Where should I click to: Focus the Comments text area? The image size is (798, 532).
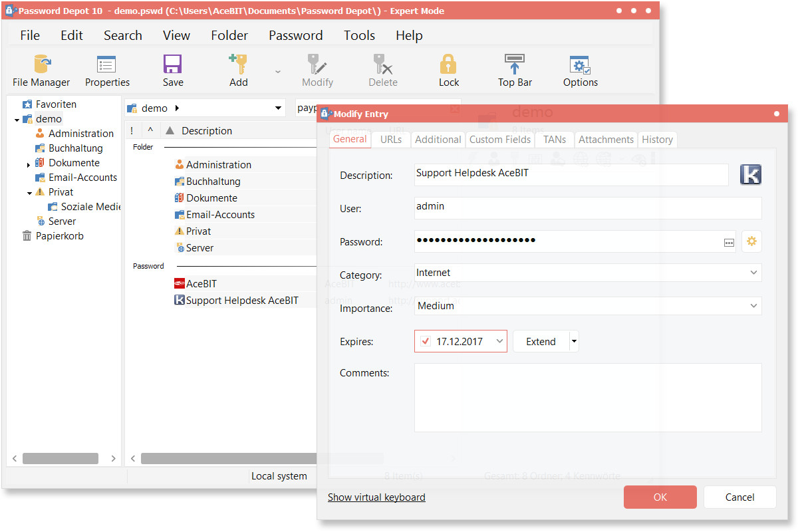pyautogui.click(x=588, y=398)
